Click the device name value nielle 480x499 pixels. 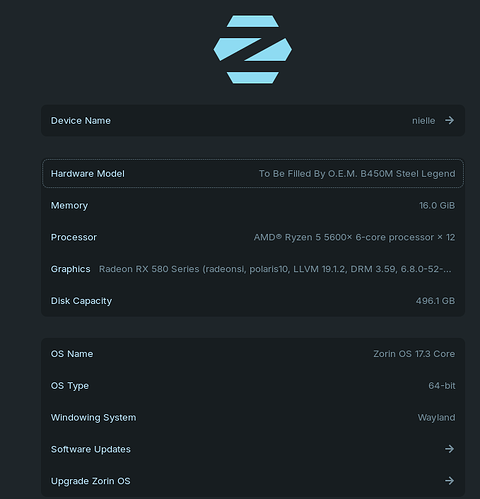[423, 121]
